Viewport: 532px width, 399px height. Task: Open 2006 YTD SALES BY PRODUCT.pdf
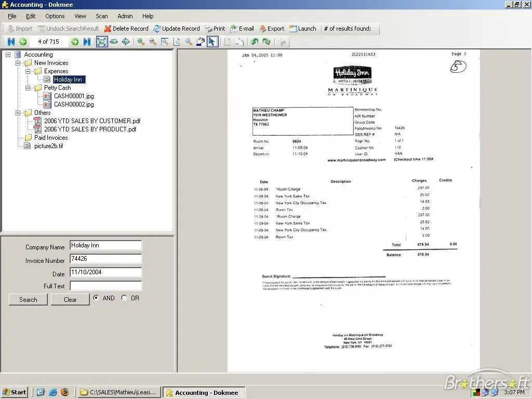(90, 129)
